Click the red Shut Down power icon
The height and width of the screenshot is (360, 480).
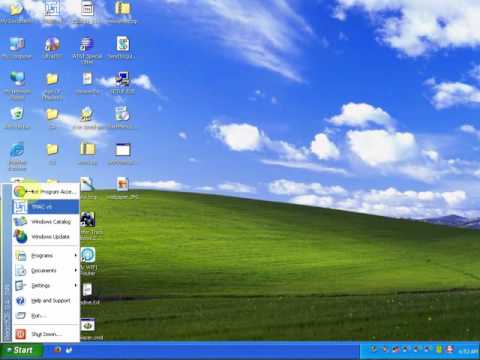point(21,334)
